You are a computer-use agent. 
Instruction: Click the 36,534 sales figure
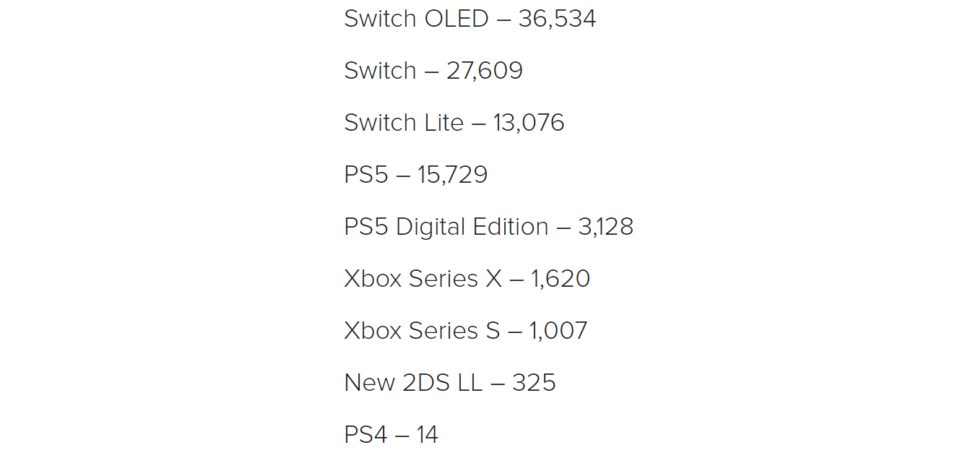click(557, 19)
